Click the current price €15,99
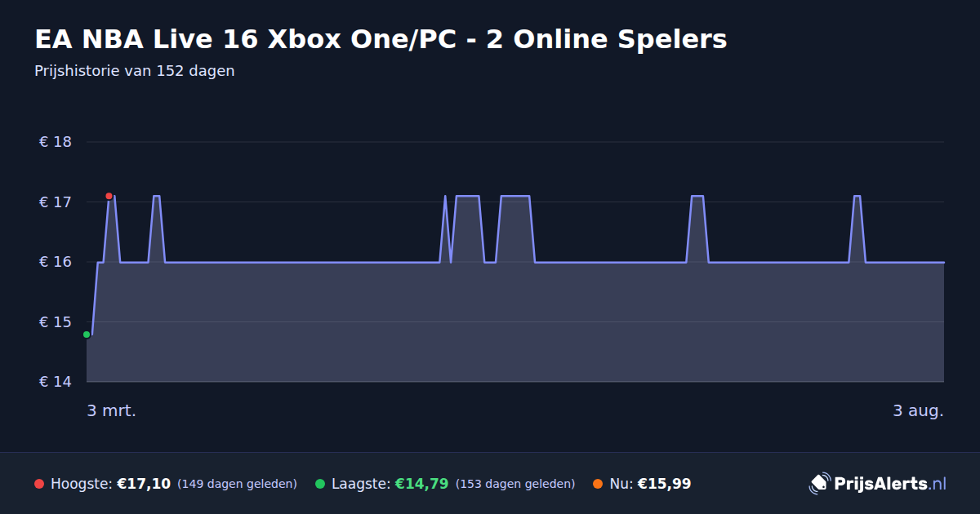 pos(664,484)
